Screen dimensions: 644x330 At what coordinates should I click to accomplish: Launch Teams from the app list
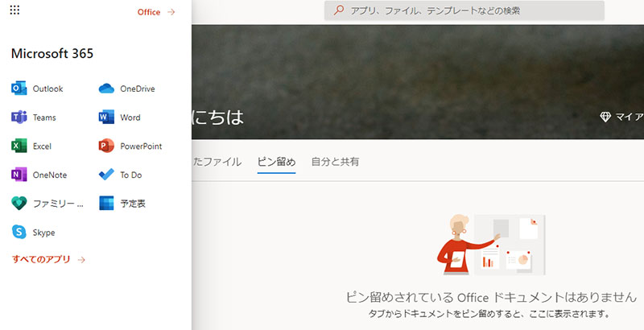pyautogui.click(x=34, y=118)
